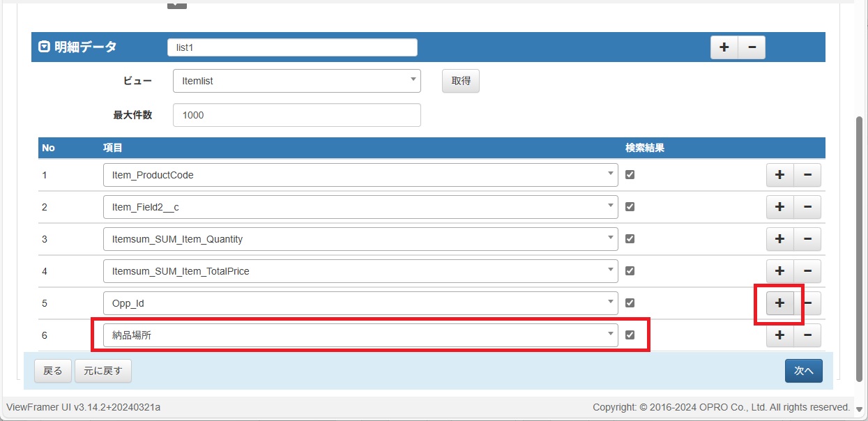Click plus icon on Itemsum_SUM_Item_Quantity row

[x=779, y=239]
